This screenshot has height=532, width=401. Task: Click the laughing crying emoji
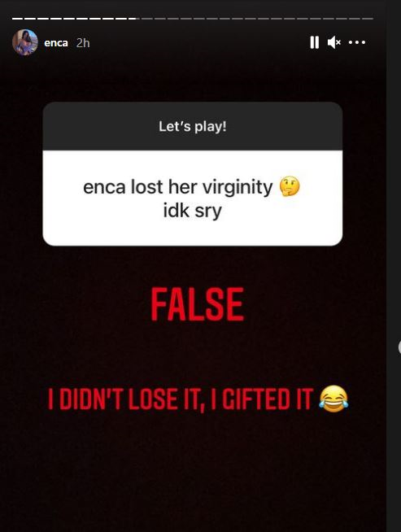(333, 399)
